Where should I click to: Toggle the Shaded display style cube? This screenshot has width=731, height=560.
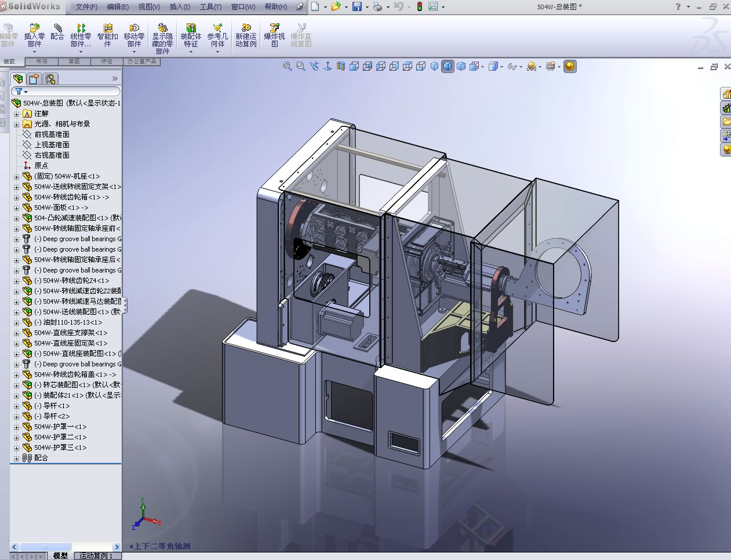coord(461,66)
